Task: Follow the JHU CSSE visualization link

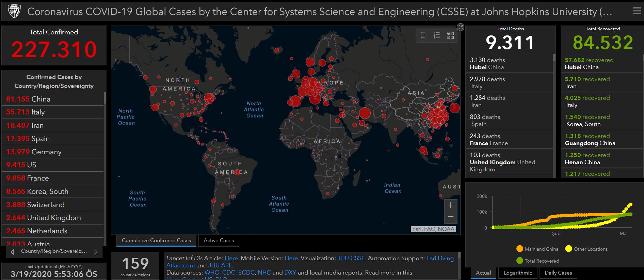Action: [x=351, y=258]
